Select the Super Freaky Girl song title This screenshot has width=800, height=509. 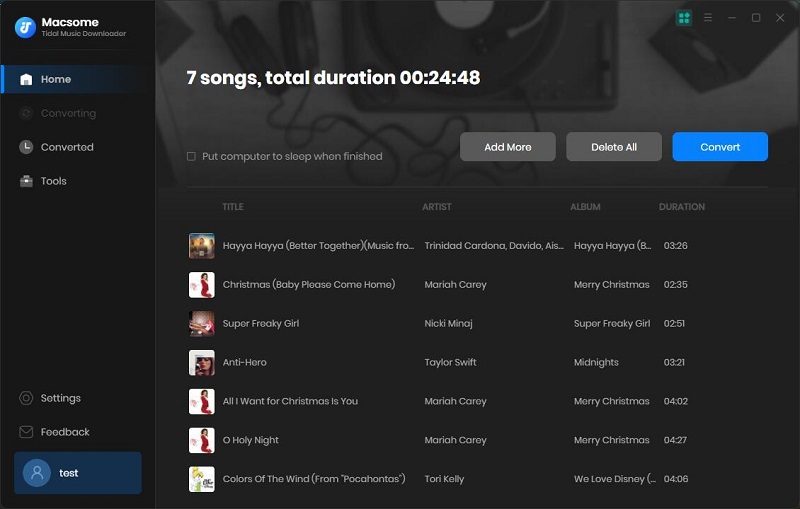pyautogui.click(x=261, y=323)
